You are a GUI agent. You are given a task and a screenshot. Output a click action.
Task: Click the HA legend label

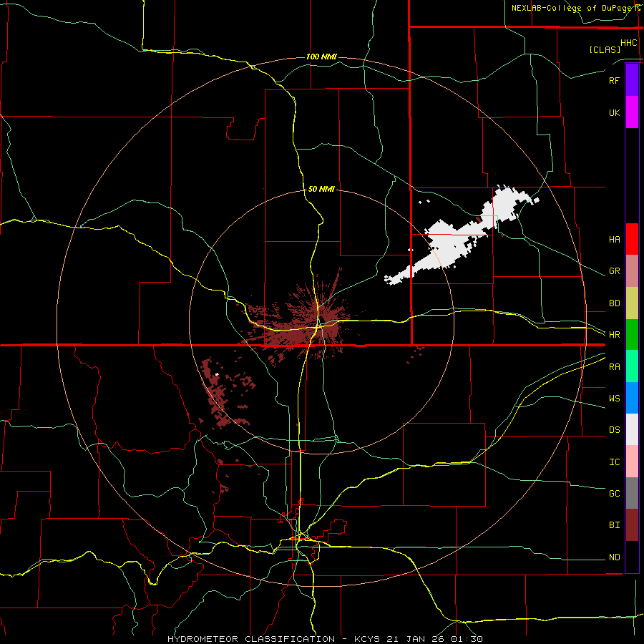point(614,240)
